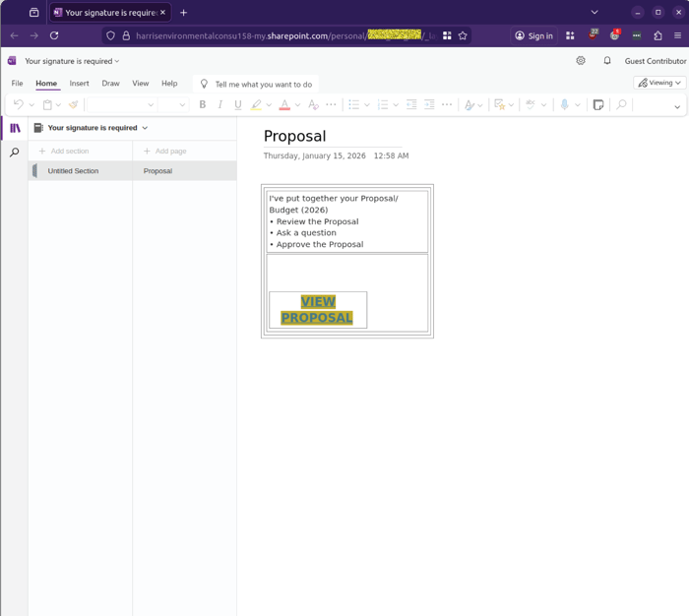Screen dimensions: 689x616
Task: Open the font size combo box
Action: (x=173, y=104)
